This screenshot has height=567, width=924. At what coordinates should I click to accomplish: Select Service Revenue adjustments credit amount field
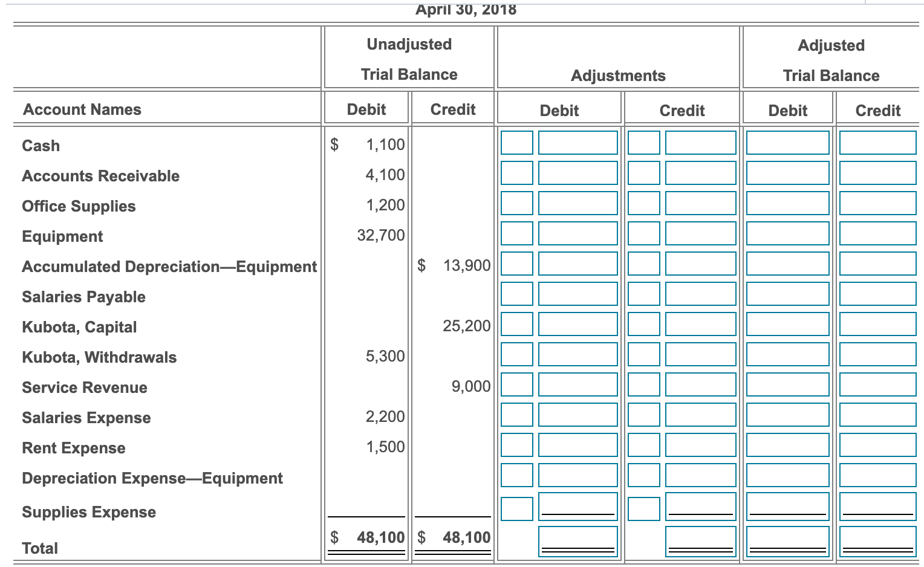tap(701, 384)
